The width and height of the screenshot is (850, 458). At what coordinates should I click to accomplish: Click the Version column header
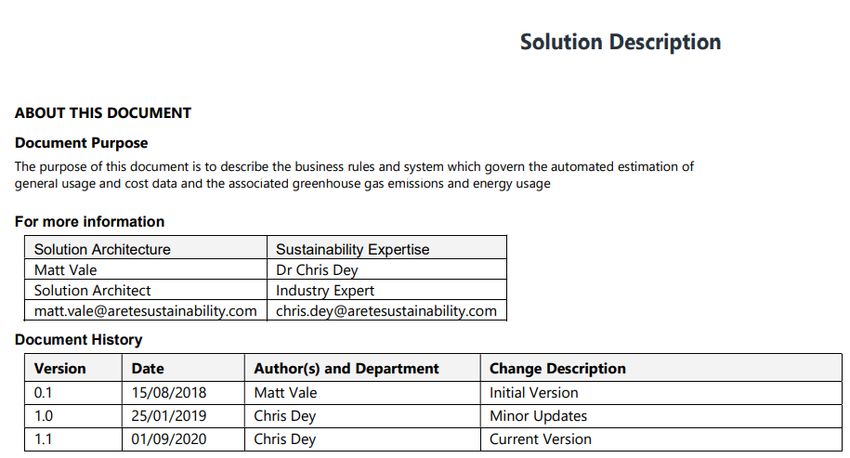click(x=73, y=369)
